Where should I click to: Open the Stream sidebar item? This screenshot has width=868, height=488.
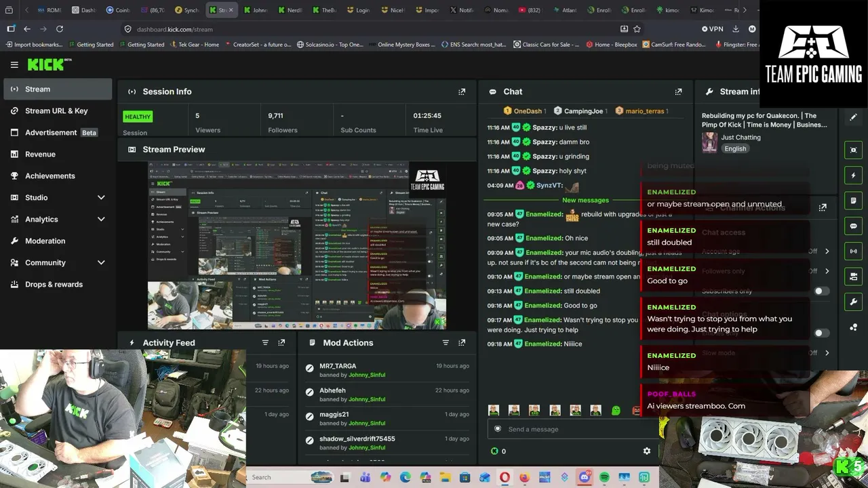coord(58,89)
